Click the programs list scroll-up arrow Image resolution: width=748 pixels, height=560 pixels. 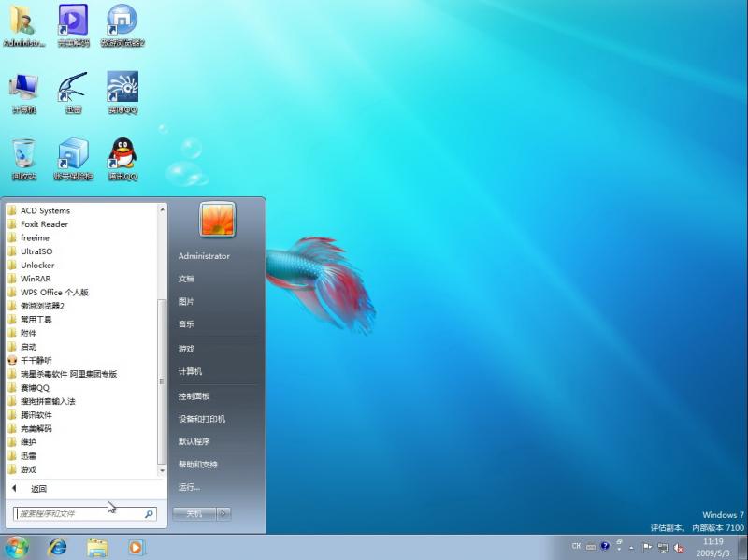(x=162, y=209)
